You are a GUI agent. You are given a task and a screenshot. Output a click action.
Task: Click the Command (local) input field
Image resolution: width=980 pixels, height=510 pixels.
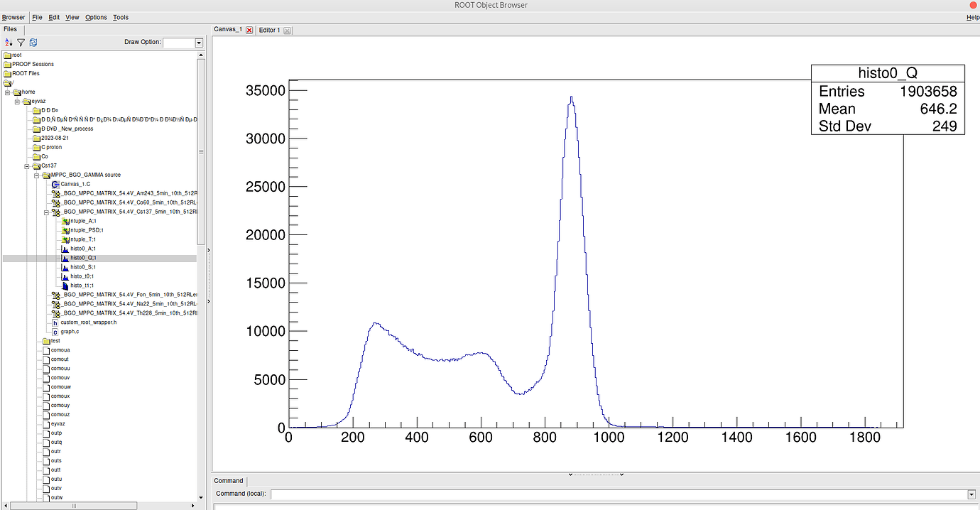click(618, 494)
